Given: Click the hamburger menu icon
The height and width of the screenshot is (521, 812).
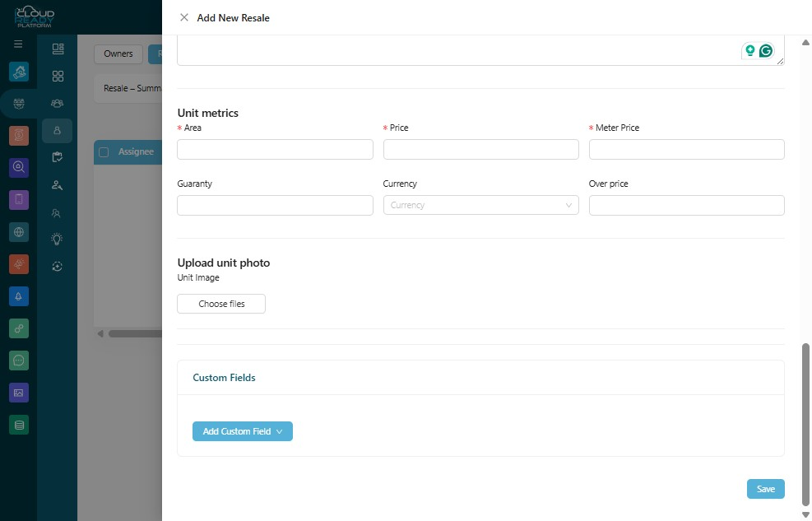Looking at the screenshot, I should pyautogui.click(x=18, y=44).
